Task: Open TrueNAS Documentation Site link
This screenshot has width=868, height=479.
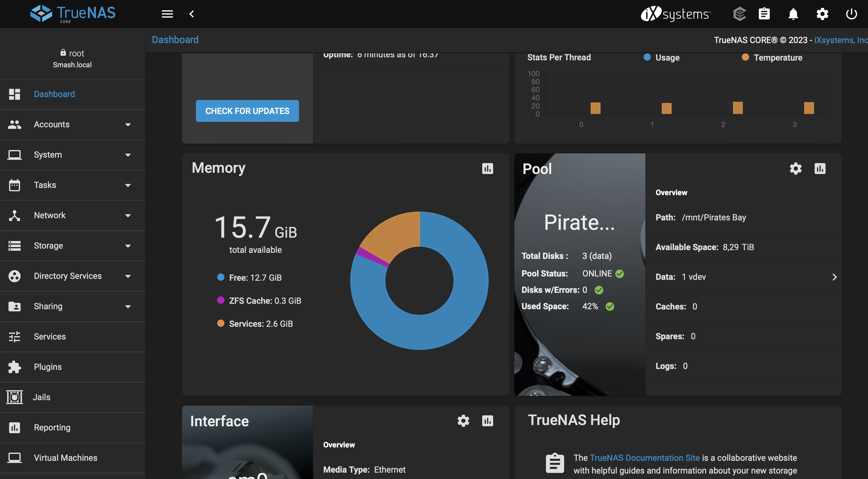Action: 644,457
